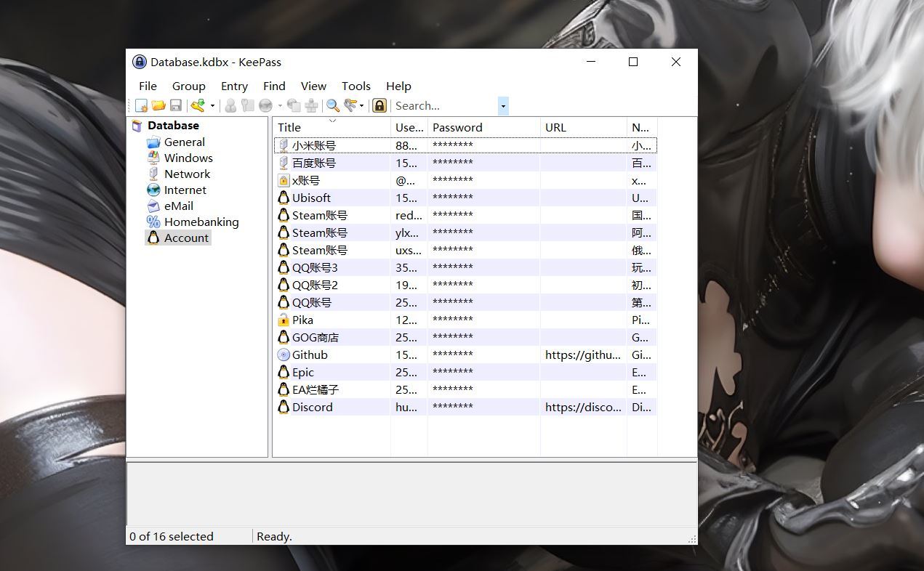Open the Open URL dropdown arrow
The height and width of the screenshot is (571, 924).
coord(280,106)
